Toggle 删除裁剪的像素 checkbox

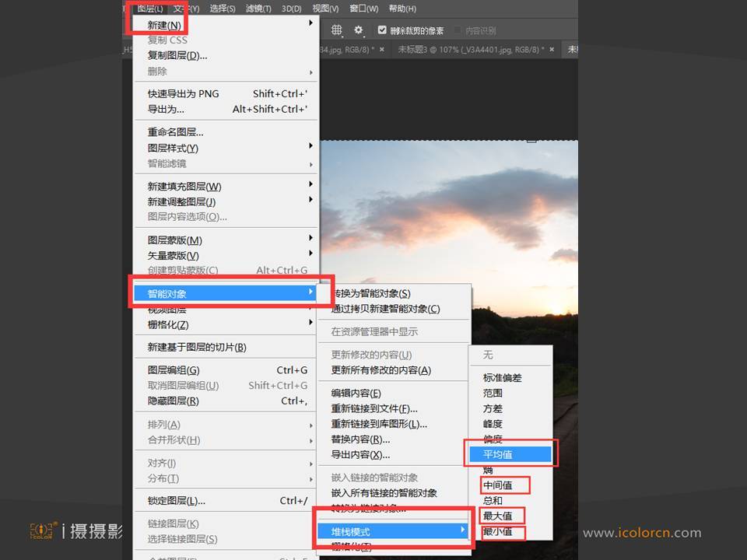tap(382, 30)
